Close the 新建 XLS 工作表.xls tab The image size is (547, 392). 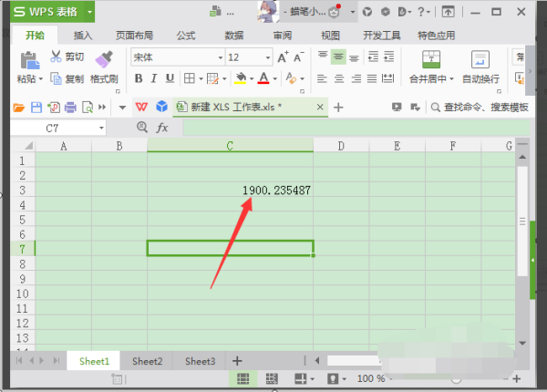pos(320,107)
